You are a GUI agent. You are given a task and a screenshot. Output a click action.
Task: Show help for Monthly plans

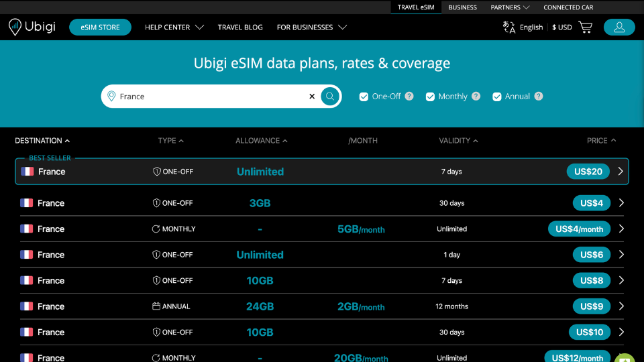[476, 96]
